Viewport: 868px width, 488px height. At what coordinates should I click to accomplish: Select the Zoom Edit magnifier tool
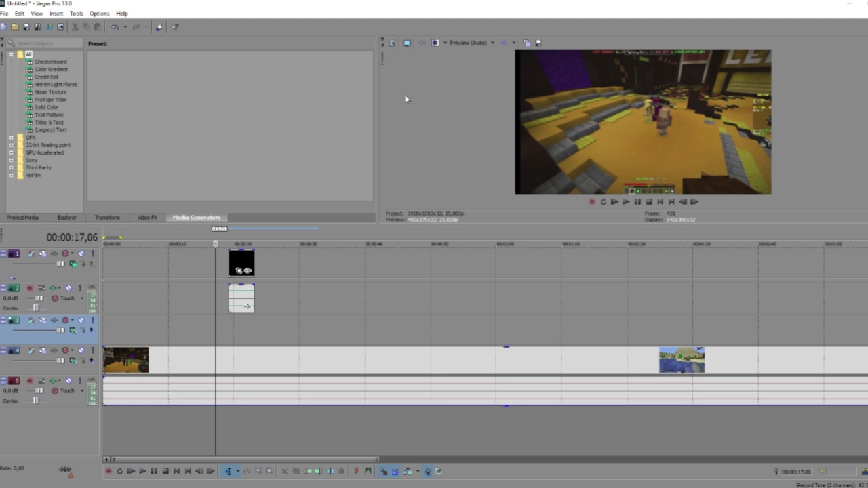(269, 471)
